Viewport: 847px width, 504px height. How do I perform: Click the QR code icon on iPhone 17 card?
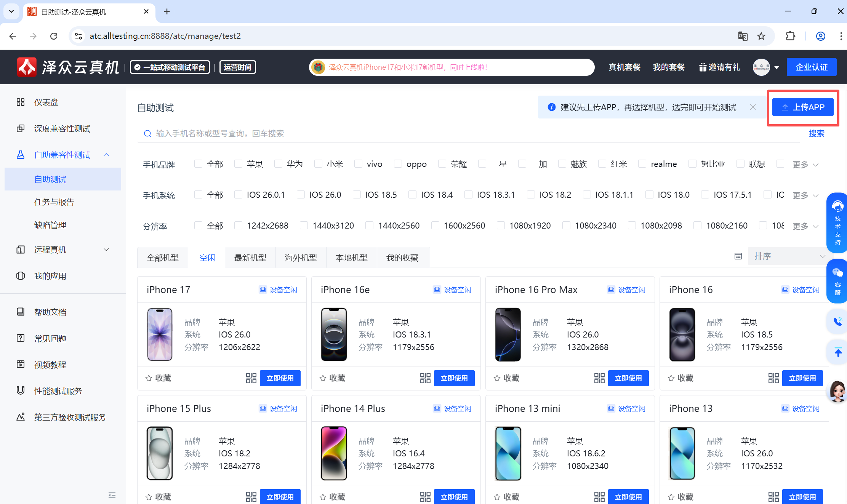click(x=251, y=378)
